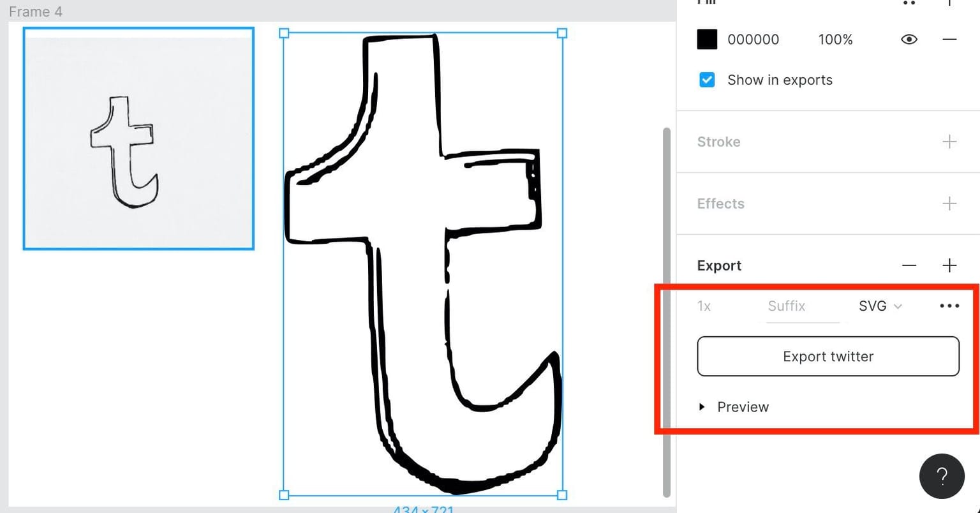Select the Frame 4 label
The image size is (980, 513).
click(36, 11)
